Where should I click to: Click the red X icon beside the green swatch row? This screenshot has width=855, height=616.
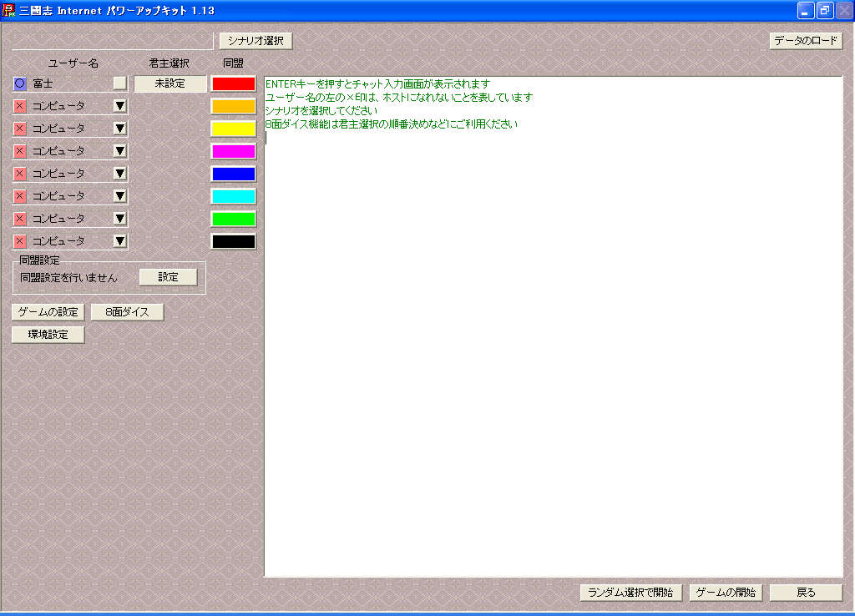click(20, 219)
